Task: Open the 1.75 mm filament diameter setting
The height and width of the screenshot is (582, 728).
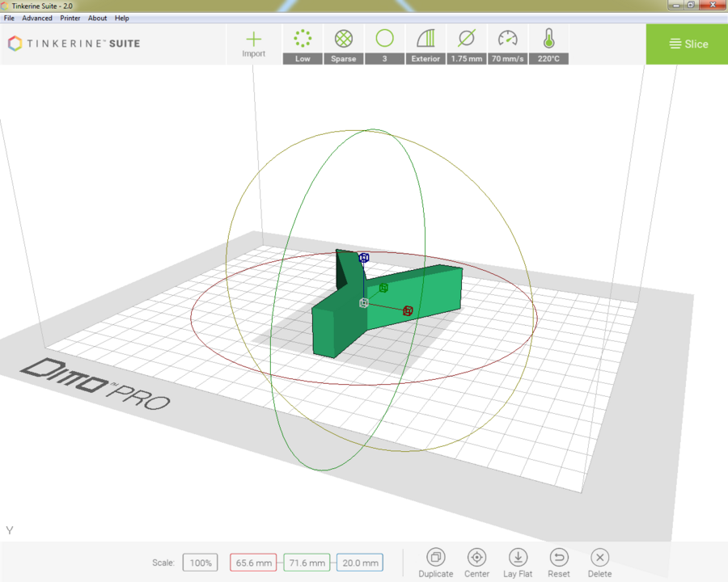Action: pos(466,44)
